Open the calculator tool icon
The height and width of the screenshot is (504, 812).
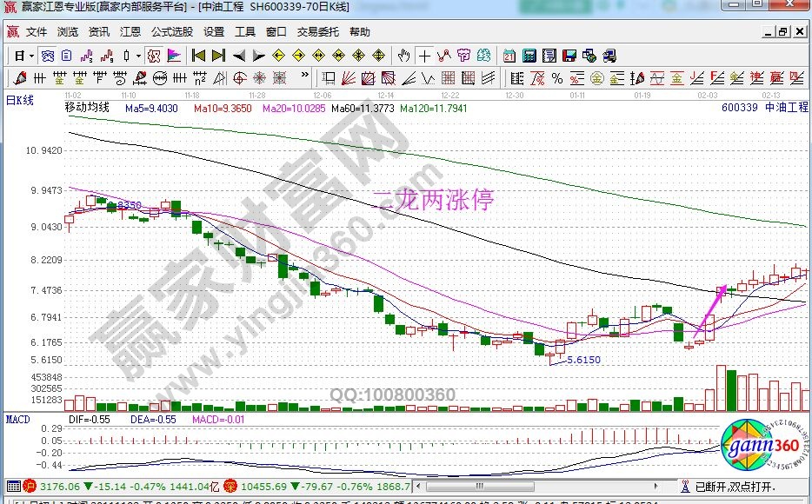pos(529,56)
